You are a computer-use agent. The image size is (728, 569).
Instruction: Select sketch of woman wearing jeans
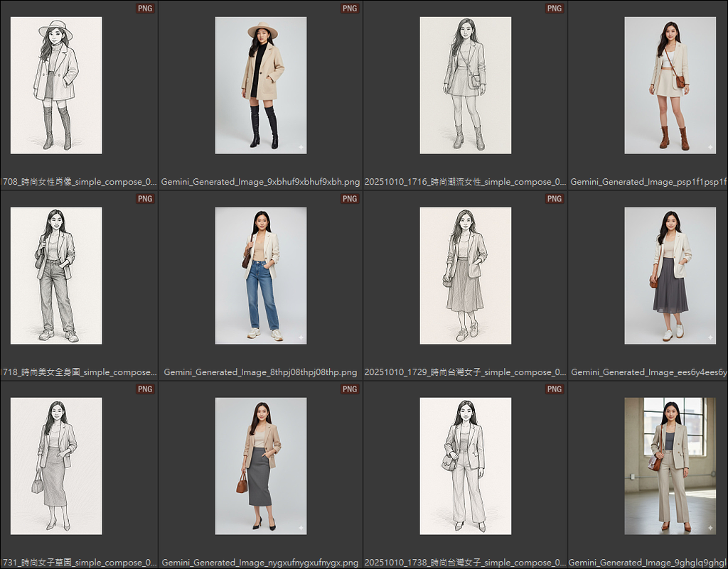point(56,276)
